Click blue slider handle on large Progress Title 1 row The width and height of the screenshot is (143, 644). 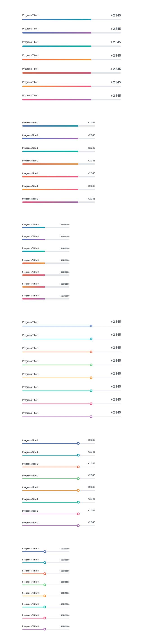(91, 326)
